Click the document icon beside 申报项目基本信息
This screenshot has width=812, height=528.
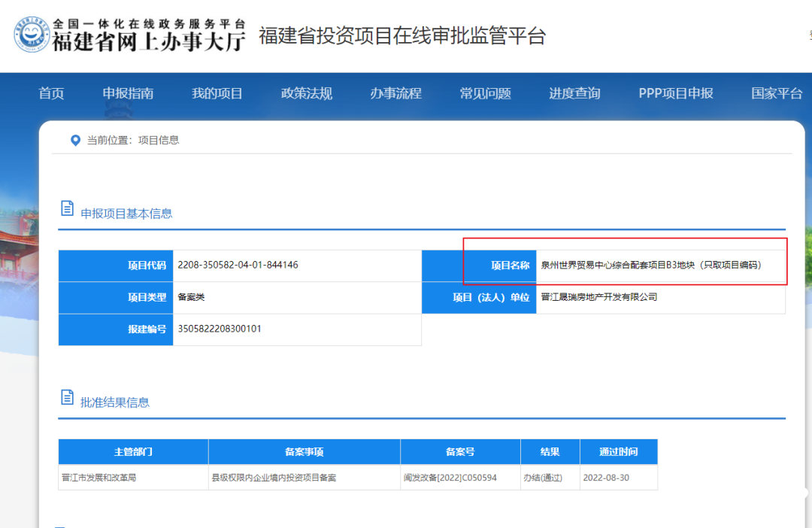[68, 208]
